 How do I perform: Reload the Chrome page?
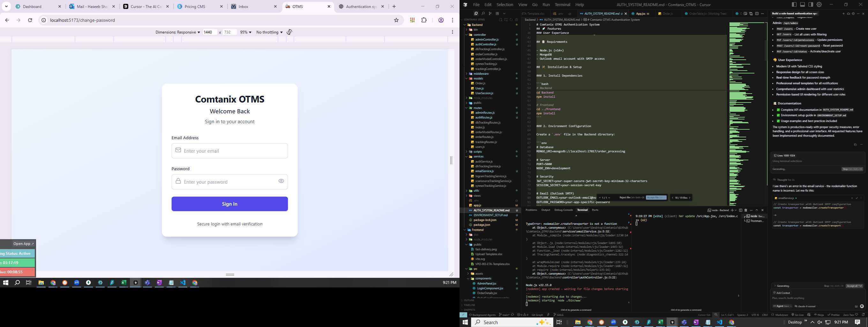coord(30,20)
